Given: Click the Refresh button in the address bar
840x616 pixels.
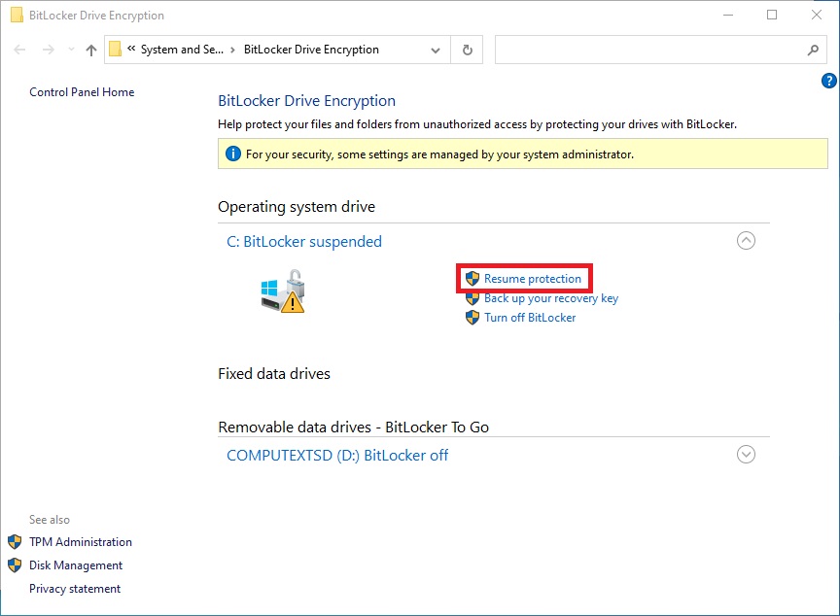Looking at the screenshot, I should (467, 49).
